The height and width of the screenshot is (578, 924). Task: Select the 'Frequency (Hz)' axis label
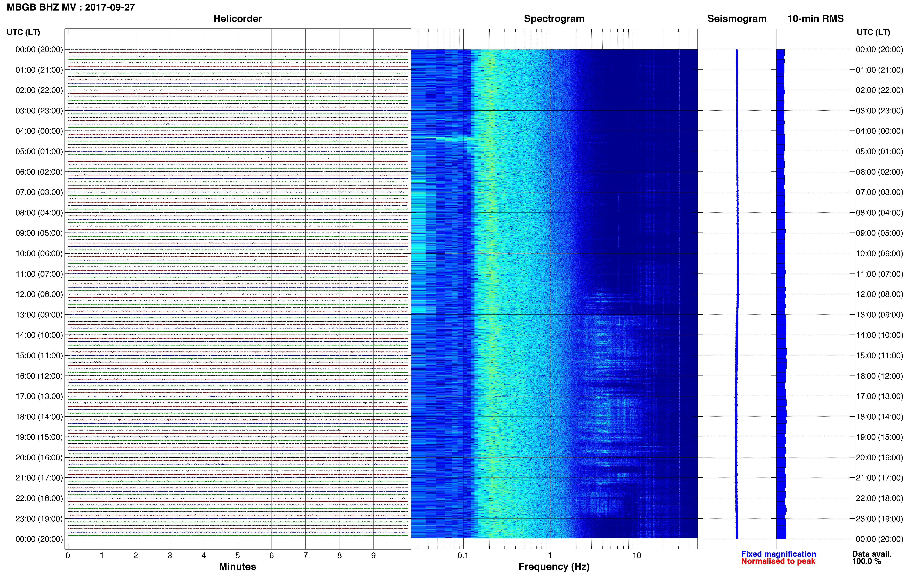tap(554, 566)
